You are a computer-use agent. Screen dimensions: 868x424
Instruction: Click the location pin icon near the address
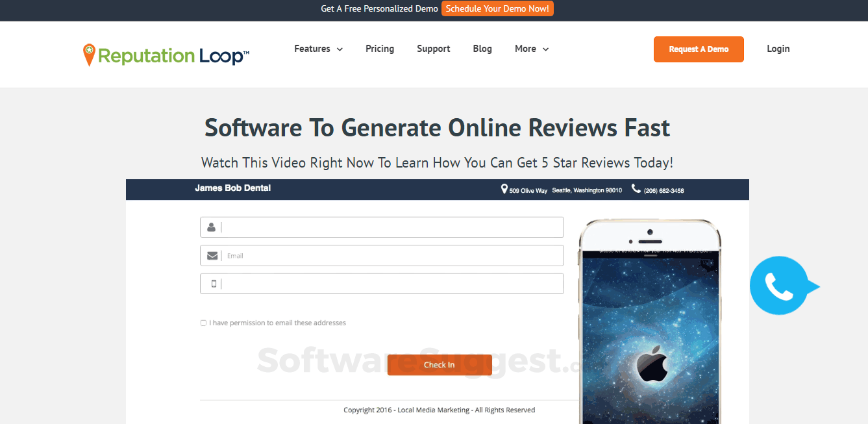(504, 189)
